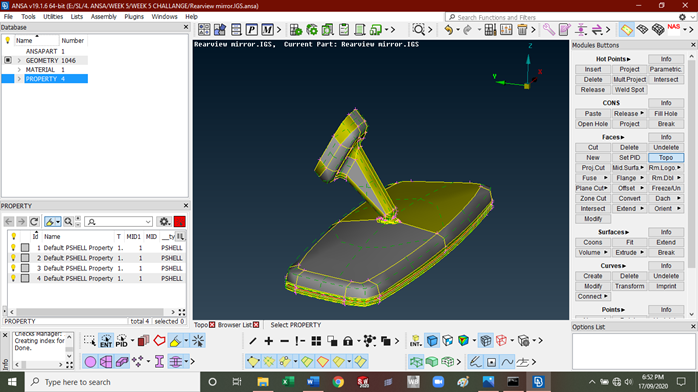698x392 pixels.
Task: Open Microsoft Word from the taskbar
Action: pyautogui.click(x=313, y=382)
